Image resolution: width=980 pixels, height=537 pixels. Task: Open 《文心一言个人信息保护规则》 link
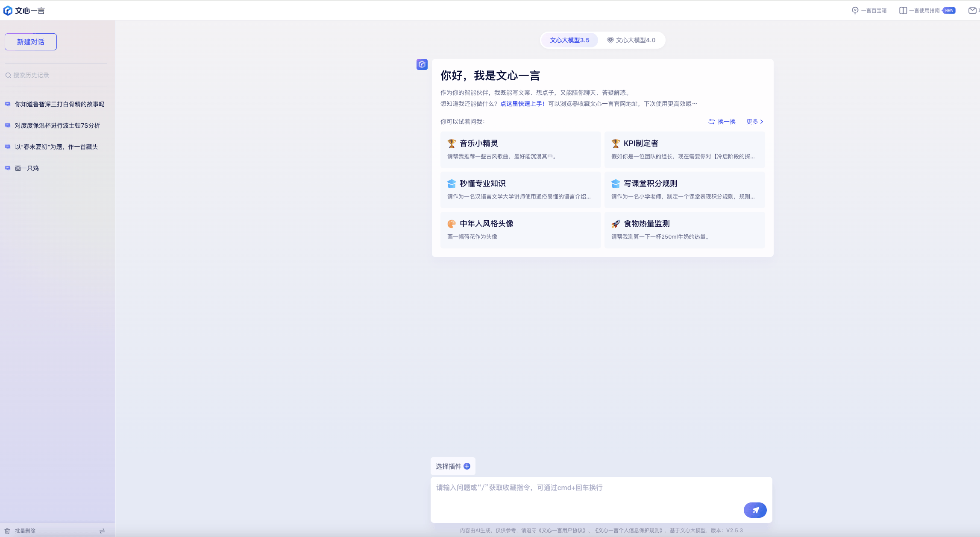630,531
